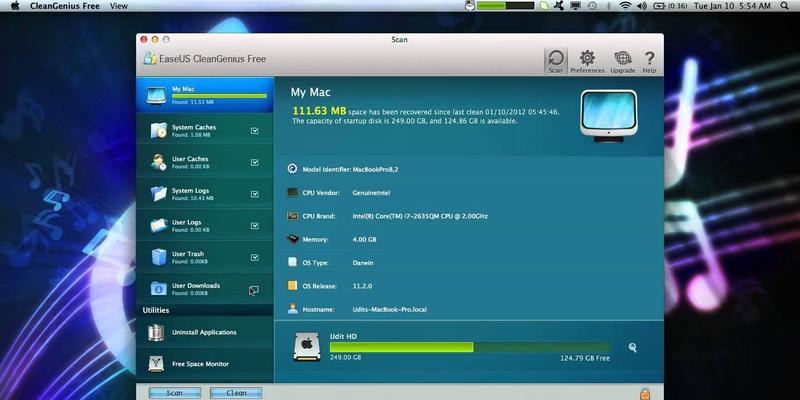The width and height of the screenshot is (800, 400).
Task: Click magnifier icon beside Udit HD bar
Action: click(x=632, y=347)
